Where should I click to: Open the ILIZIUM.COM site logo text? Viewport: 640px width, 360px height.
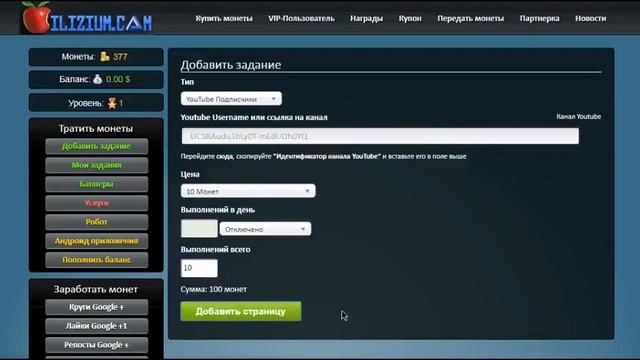tap(101, 23)
